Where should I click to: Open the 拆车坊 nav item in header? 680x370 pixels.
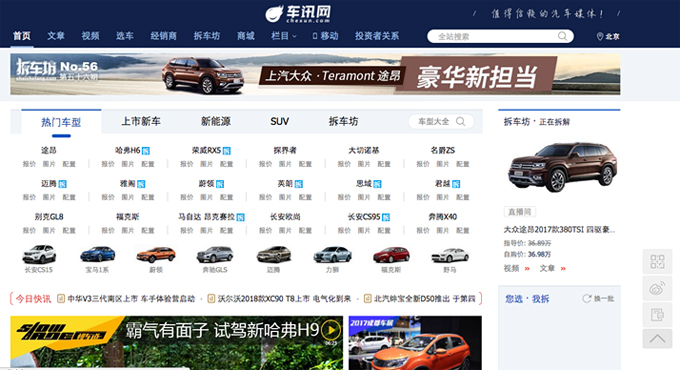coord(206,36)
